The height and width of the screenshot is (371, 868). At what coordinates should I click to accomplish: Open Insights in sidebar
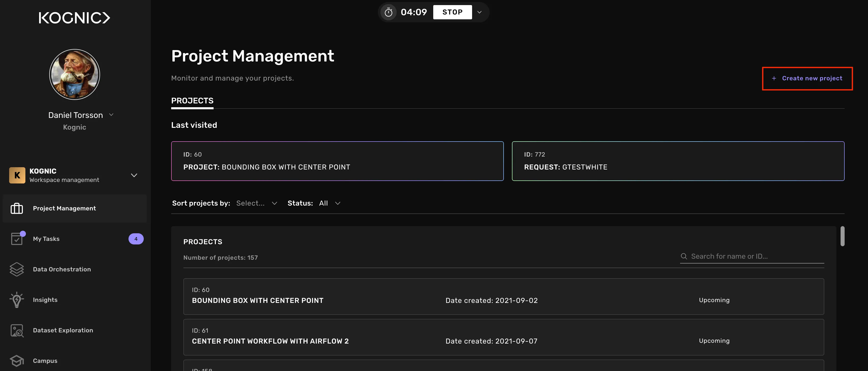coord(74,300)
